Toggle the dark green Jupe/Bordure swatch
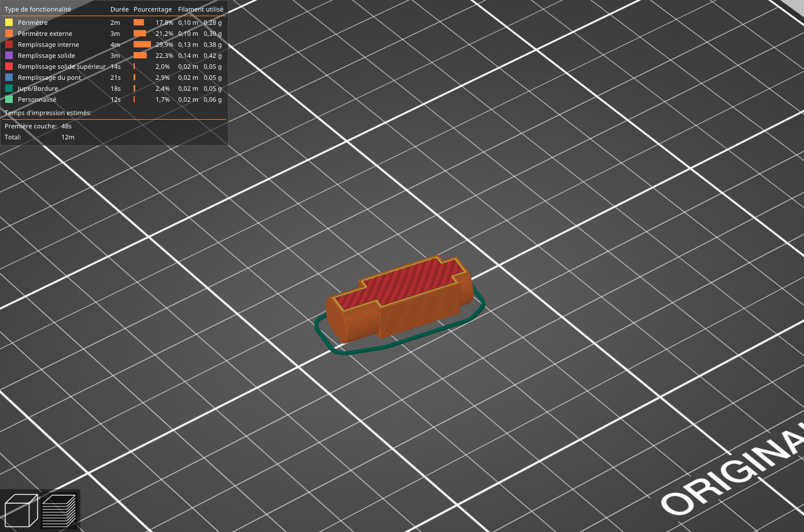 (x=9, y=88)
